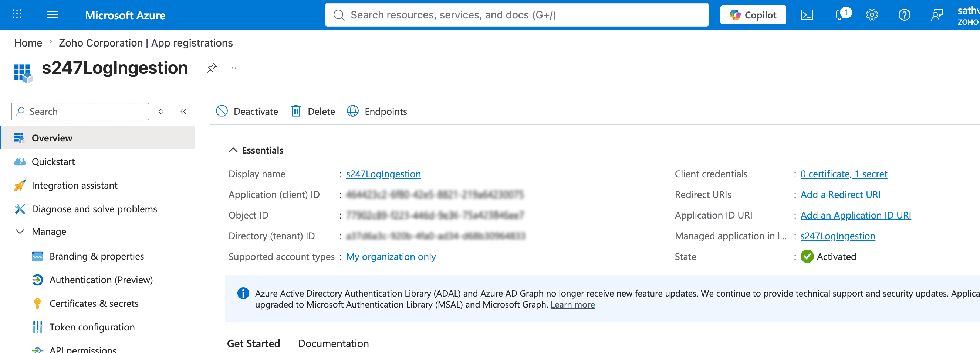Click the Copilot button
Viewport: 980px width, 353px height.
click(753, 15)
